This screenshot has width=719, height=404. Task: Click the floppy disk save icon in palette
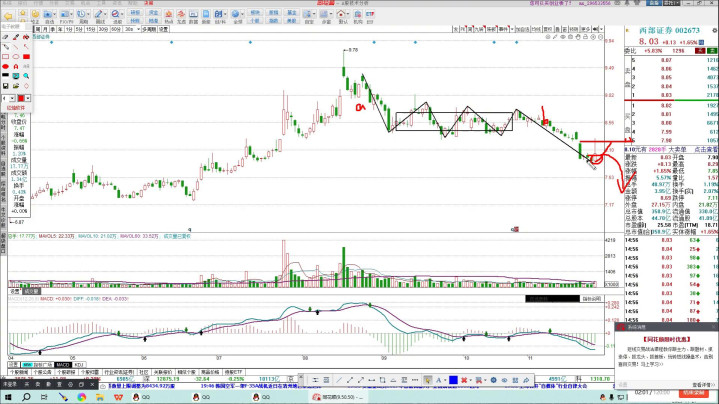(x=5, y=86)
